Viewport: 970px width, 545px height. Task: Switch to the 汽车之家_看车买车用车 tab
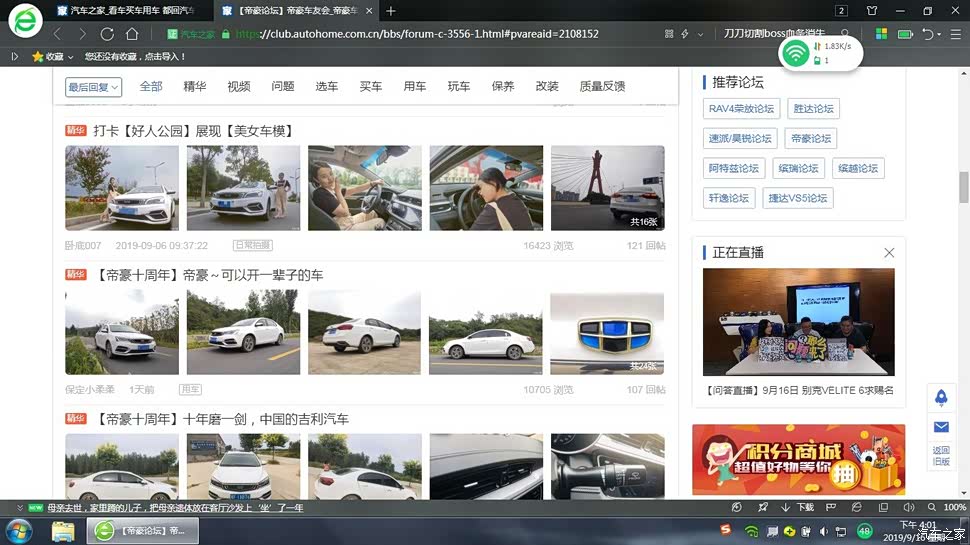tap(127, 11)
